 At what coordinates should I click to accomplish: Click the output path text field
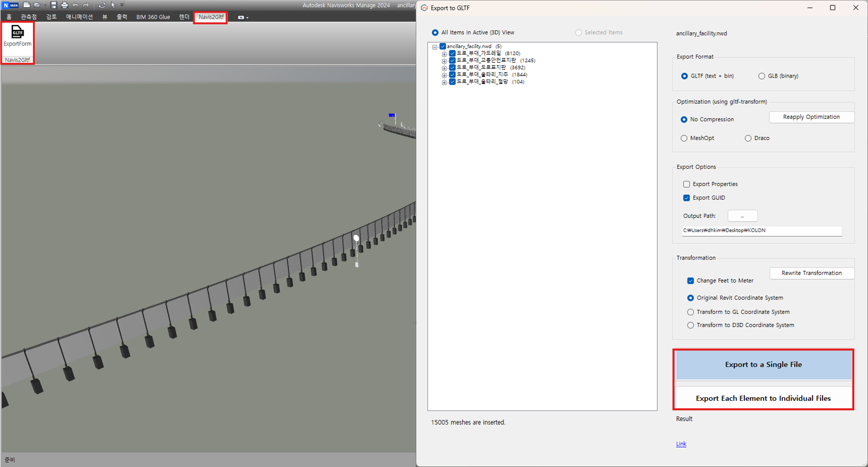click(x=762, y=231)
